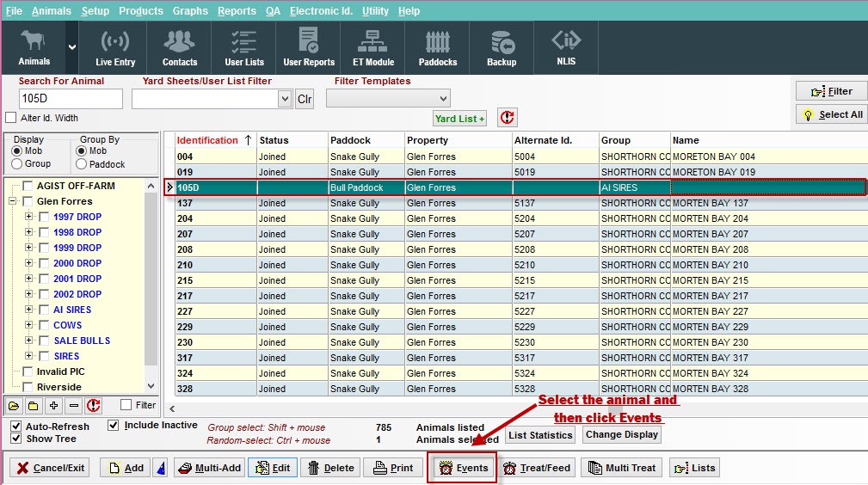Check the AI SIRES tree checkbox
This screenshot has width=868, height=485.
(44, 310)
